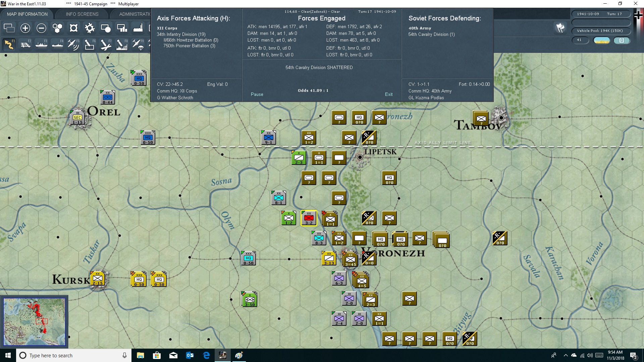The height and width of the screenshot is (362, 644).
Task: Toggle the fortification level overlay icon
Action: click(x=73, y=28)
